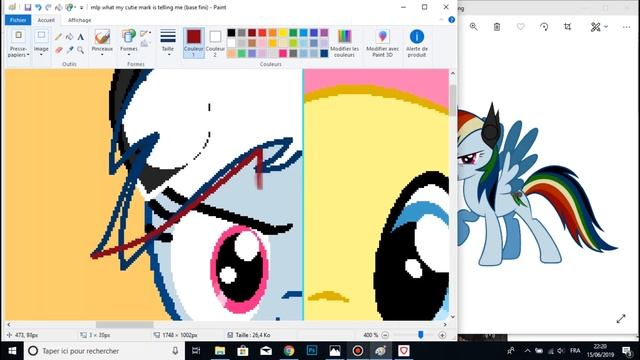640x360 pixels.
Task: Expand the Image dropdown
Action: tap(41, 51)
